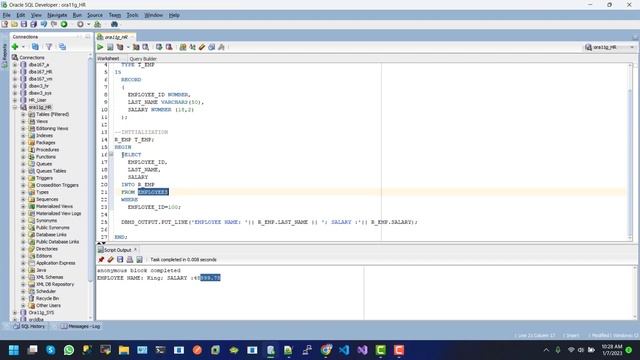Switch to the Query Builder tab
This screenshot has height=360, width=640.
pos(143,59)
